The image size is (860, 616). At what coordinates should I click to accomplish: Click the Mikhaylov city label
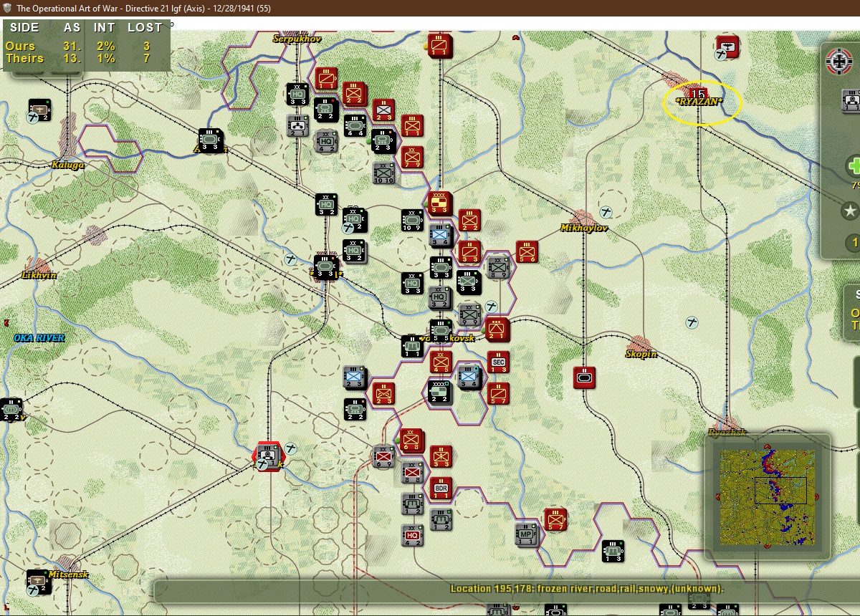584,228
